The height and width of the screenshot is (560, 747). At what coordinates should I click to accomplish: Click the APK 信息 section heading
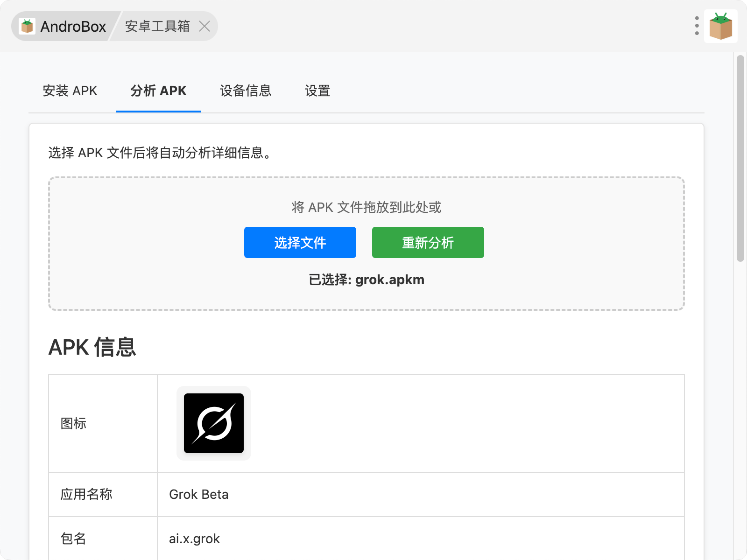92,347
